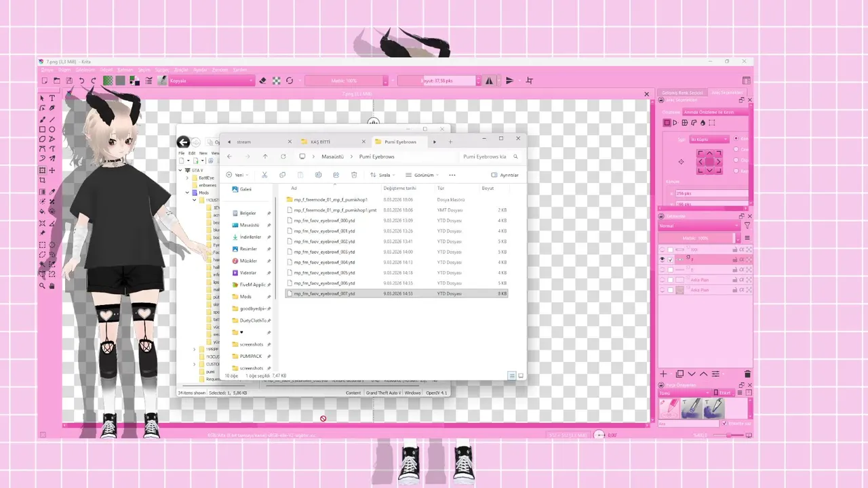This screenshot has width=868, height=488.
Task: Select the Freehand Brush tool in Krita
Action: pos(43,119)
